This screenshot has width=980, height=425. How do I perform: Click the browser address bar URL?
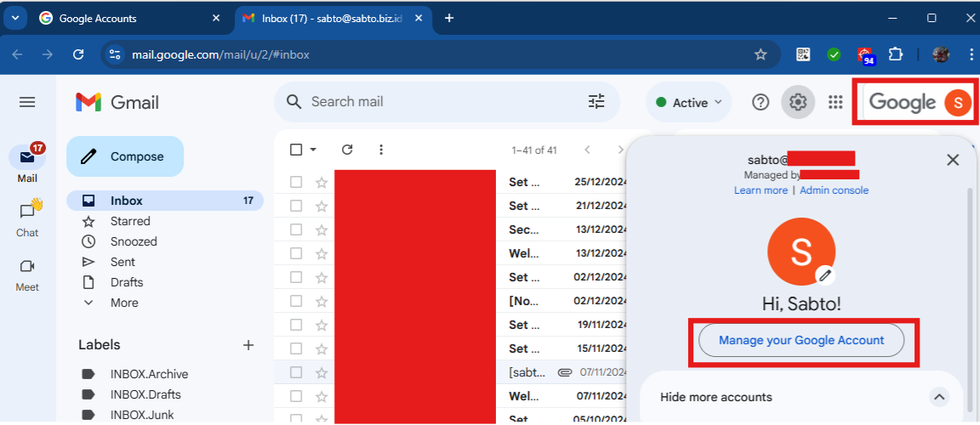coord(220,55)
